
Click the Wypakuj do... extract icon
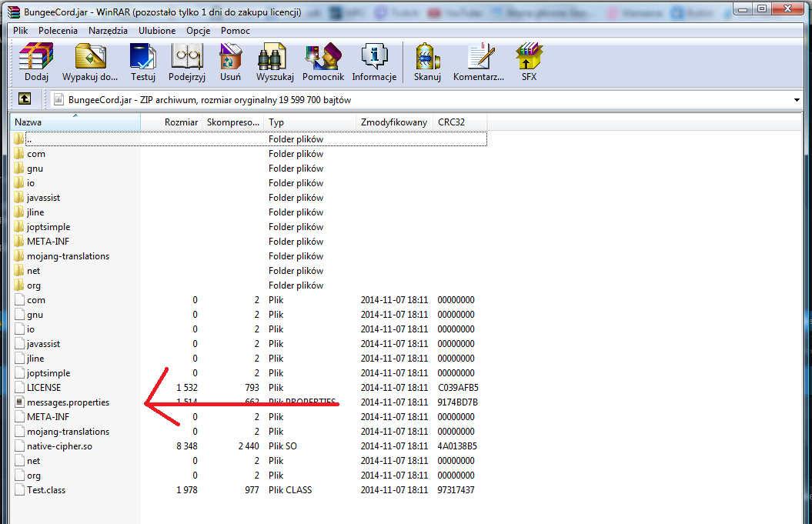coord(90,62)
